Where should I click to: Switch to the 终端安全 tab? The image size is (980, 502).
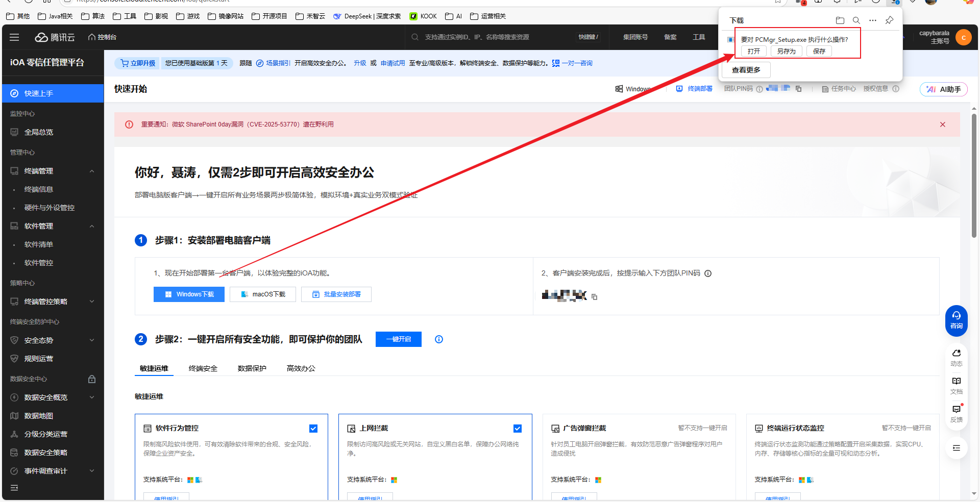tap(203, 368)
